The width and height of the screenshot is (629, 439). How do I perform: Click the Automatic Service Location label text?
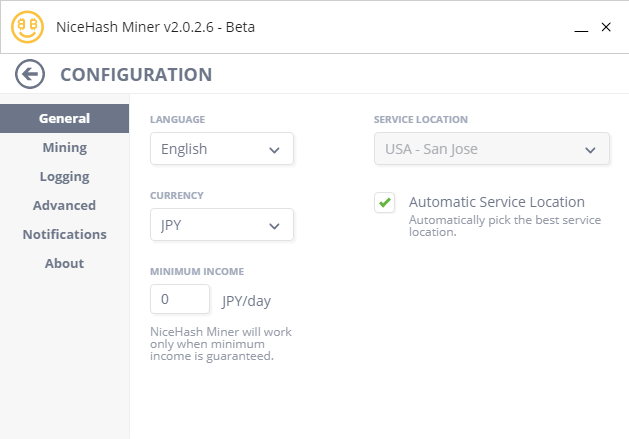click(x=496, y=202)
